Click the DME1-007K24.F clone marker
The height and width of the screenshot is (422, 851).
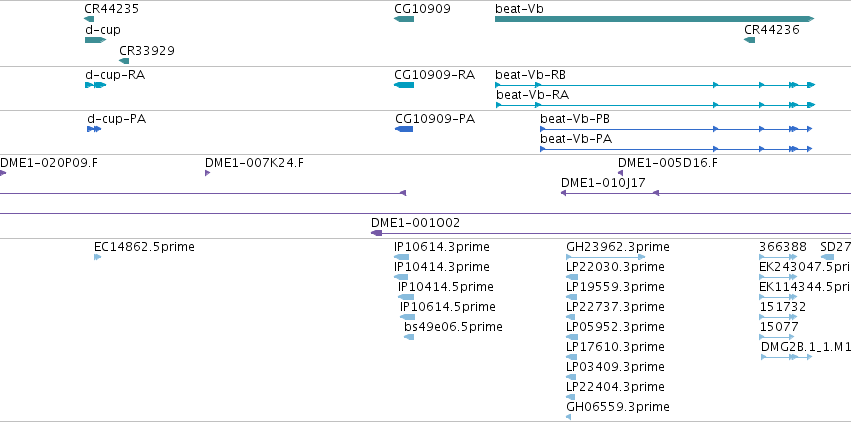(207, 173)
